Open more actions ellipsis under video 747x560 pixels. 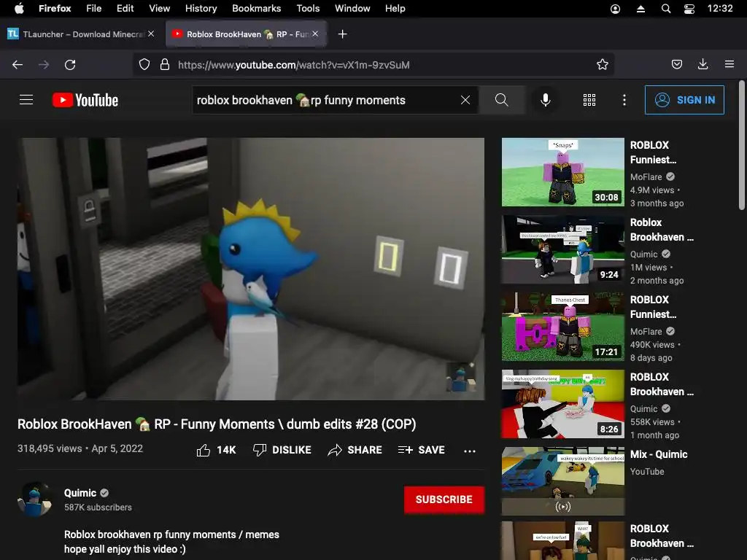[470, 451]
